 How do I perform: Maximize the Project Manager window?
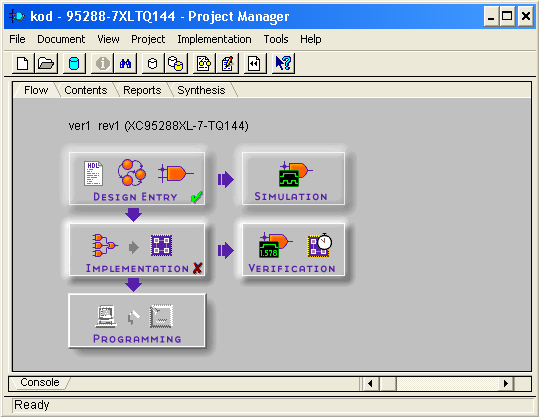coord(507,16)
